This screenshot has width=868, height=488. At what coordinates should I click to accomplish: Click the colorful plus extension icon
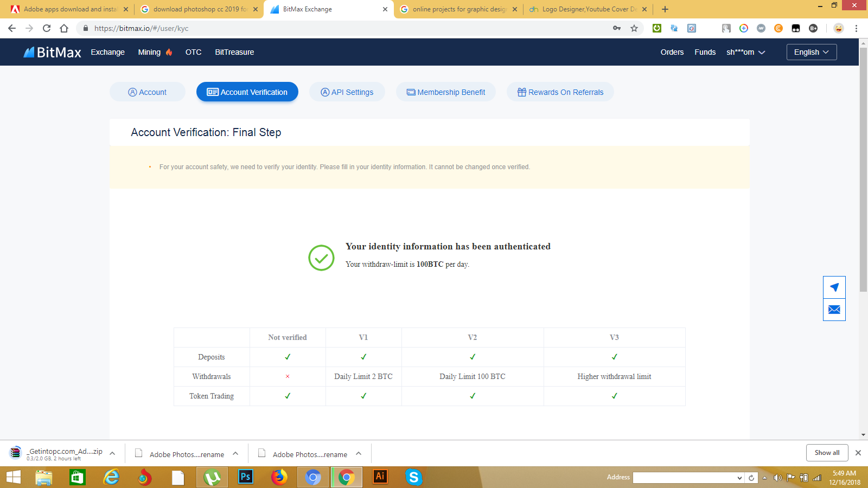coord(744,28)
